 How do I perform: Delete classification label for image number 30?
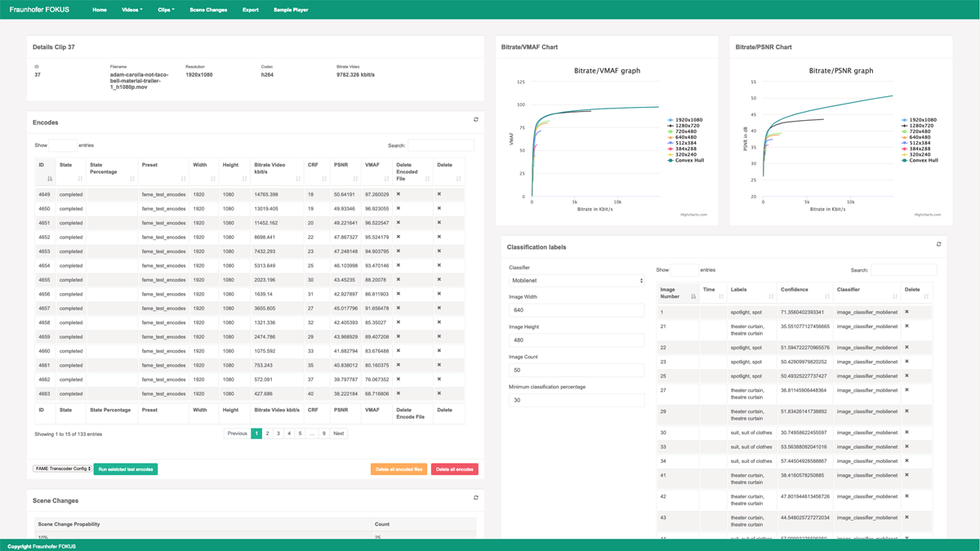(906, 433)
